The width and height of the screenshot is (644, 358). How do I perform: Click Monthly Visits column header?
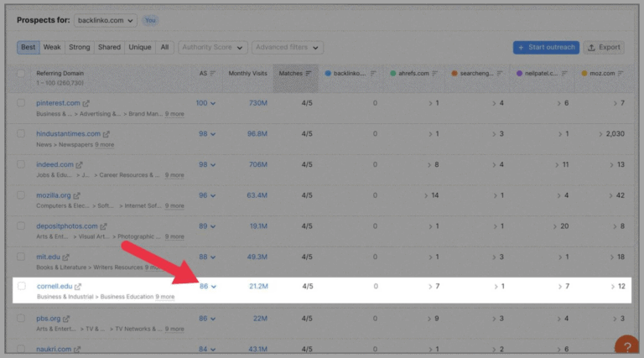247,74
